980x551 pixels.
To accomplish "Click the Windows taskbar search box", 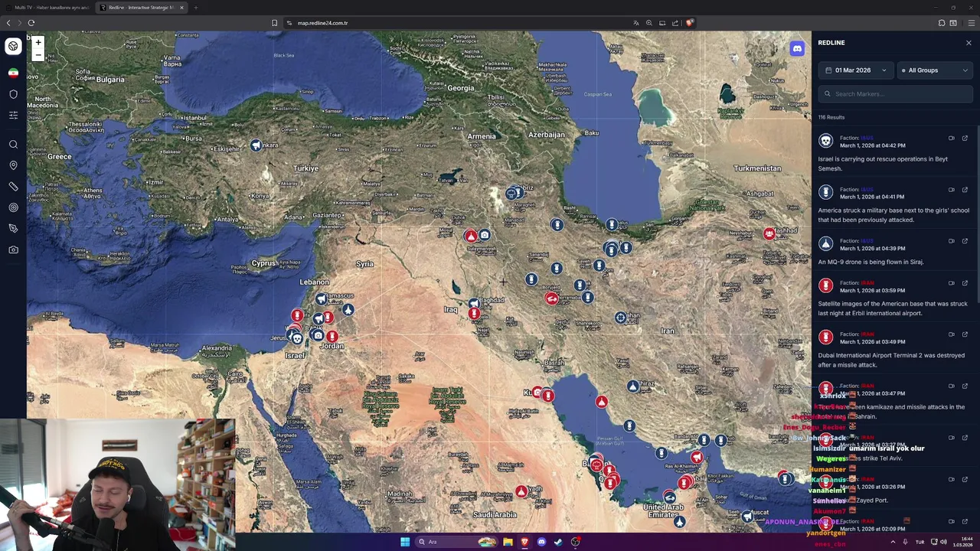I will point(457,542).
